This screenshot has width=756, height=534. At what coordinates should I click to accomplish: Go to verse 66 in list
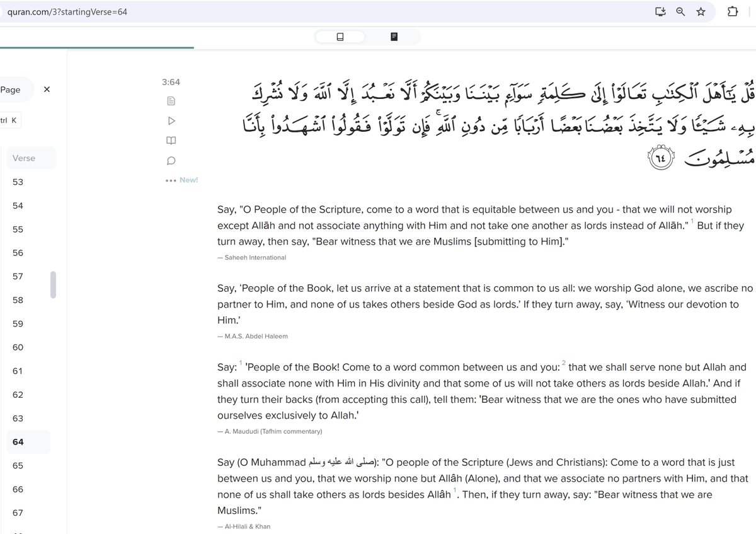pyautogui.click(x=18, y=489)
